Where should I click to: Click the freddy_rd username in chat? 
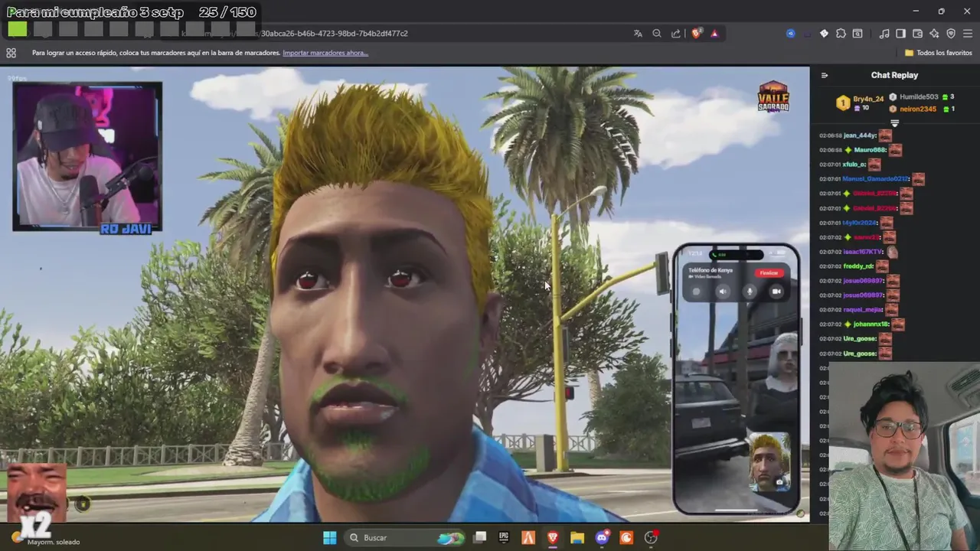(858, 266)
